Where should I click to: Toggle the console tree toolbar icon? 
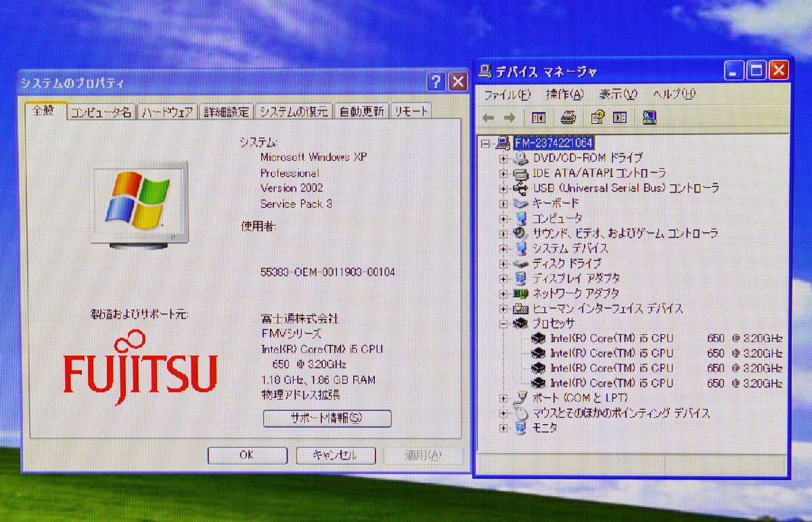point(539,118)
